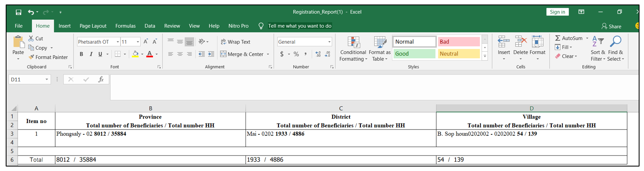The width and height of the screenshot is (644, 171).
Task: Click Increase Indent icon
Action: (211, 54)
